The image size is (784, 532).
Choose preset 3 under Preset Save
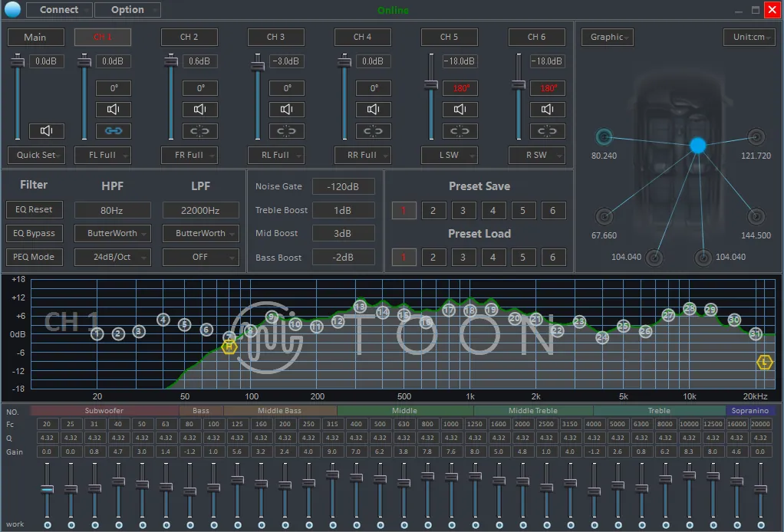coord(463,211)
